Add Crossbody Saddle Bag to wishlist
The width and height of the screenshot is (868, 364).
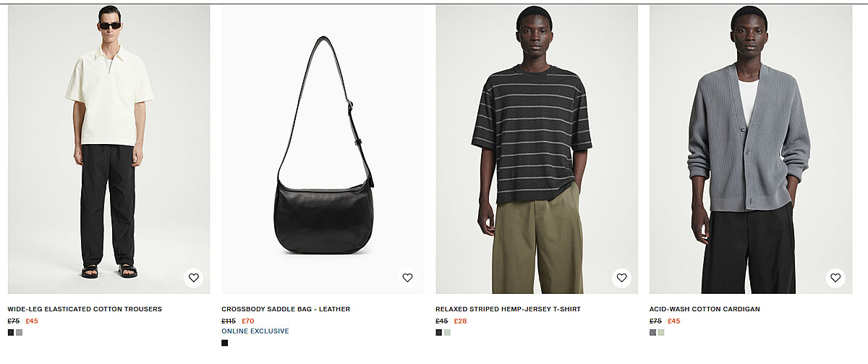tap(407, 278)
